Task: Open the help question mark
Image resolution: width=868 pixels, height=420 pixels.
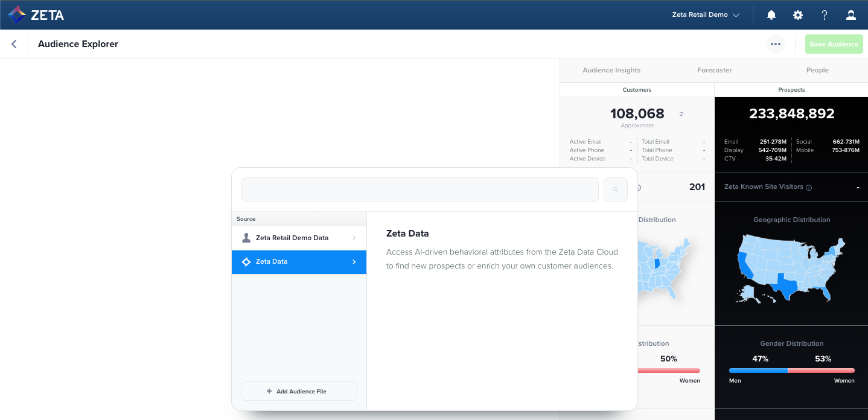Action: (x=825, y=15)
